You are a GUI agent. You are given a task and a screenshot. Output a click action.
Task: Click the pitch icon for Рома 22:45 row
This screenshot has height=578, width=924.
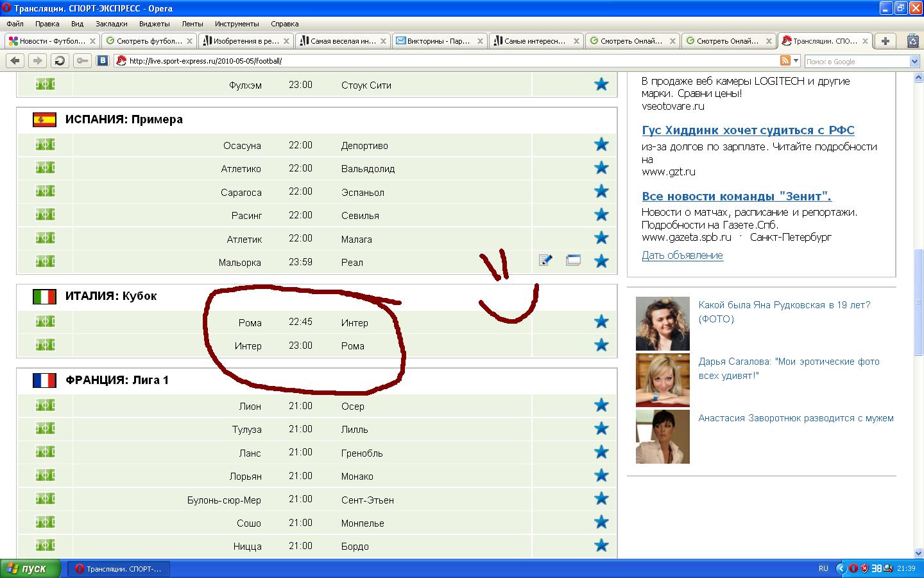coord(45,322)
